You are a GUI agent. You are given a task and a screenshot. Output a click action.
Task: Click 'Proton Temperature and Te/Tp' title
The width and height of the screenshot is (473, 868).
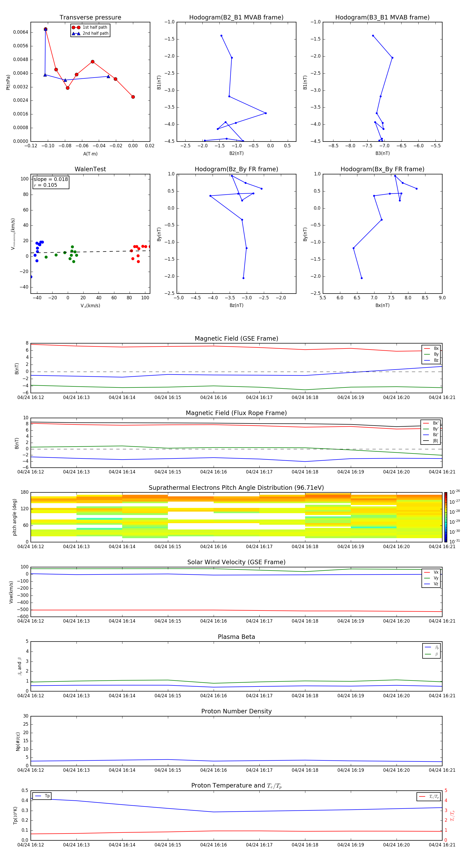point(236,786)
